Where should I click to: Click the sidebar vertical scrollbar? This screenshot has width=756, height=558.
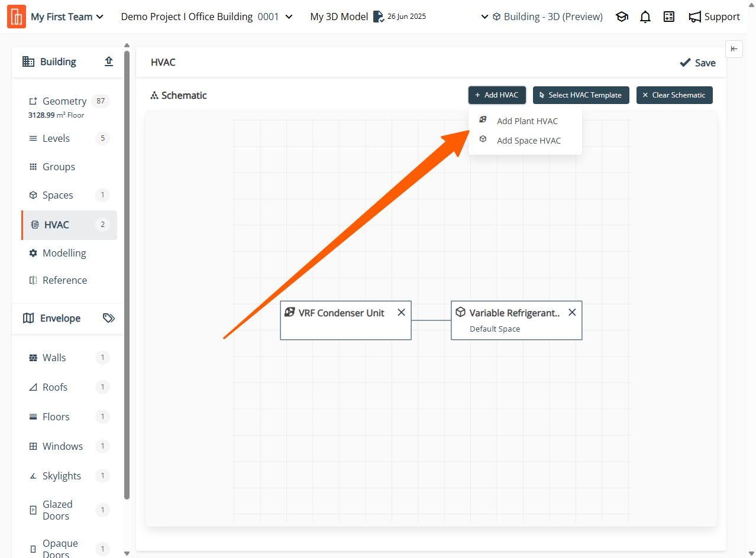(x=127, y=272)
